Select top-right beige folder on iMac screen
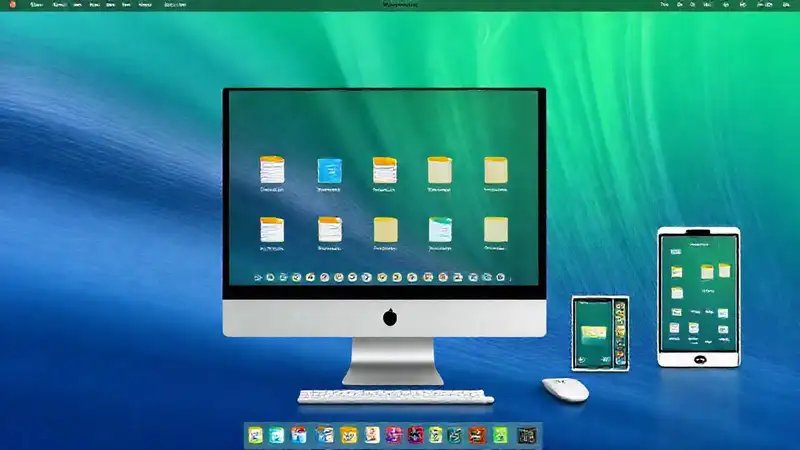The height and width of the screenshot is (450, 800). 495,170
